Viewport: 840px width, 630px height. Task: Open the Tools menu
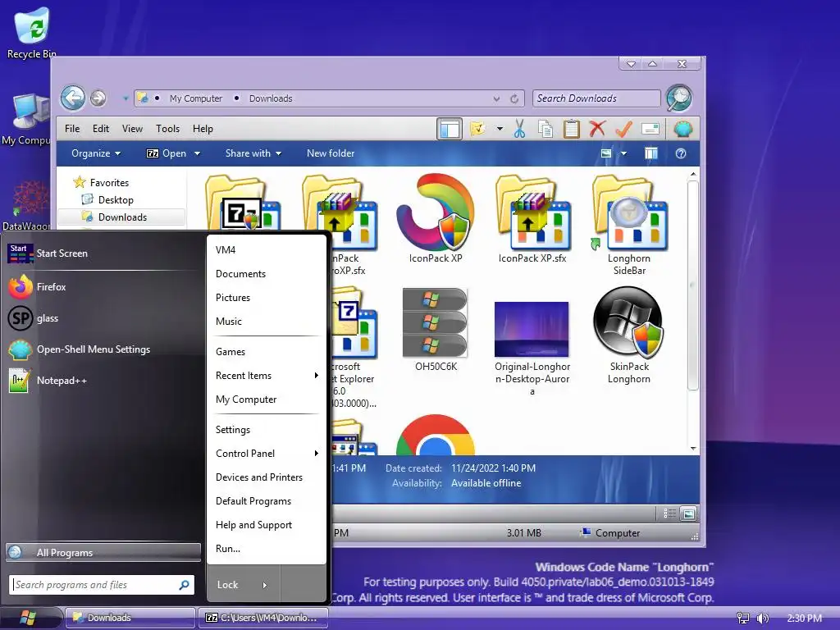click(167, 129)
